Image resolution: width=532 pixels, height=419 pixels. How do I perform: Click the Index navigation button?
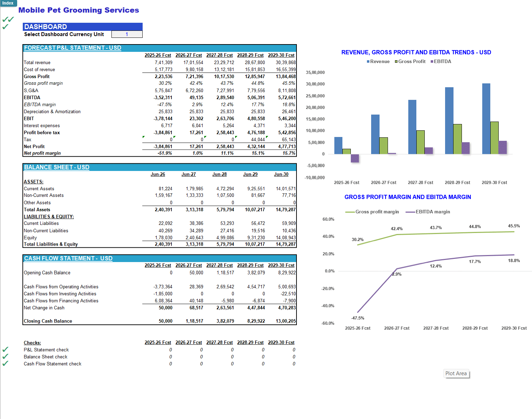click(8, 3)
